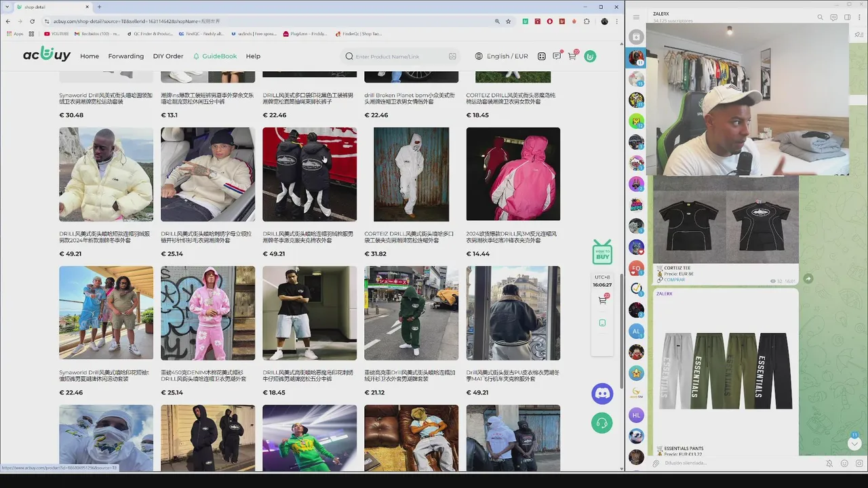Open the green user avatar in acbuy header
Image resolution: width=868 pixels, height=488 pixels.
[x=590, y=56]
